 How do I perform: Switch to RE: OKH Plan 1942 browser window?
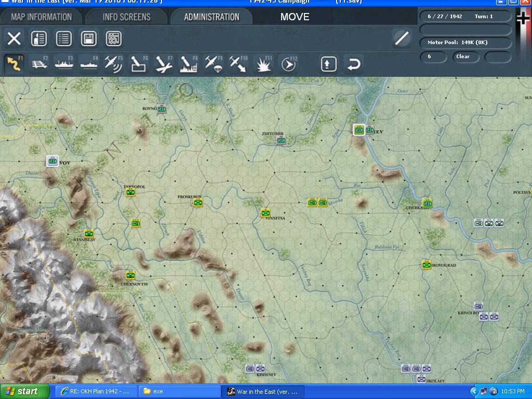pyautogui.click(x=96, y=392)
